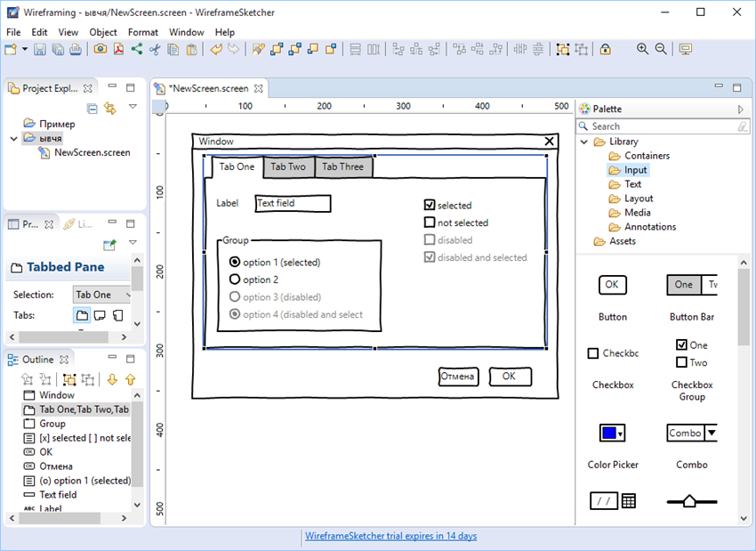Pick the Combo widget from the Palette
The image size is (756, 551).
click(692, 446)
